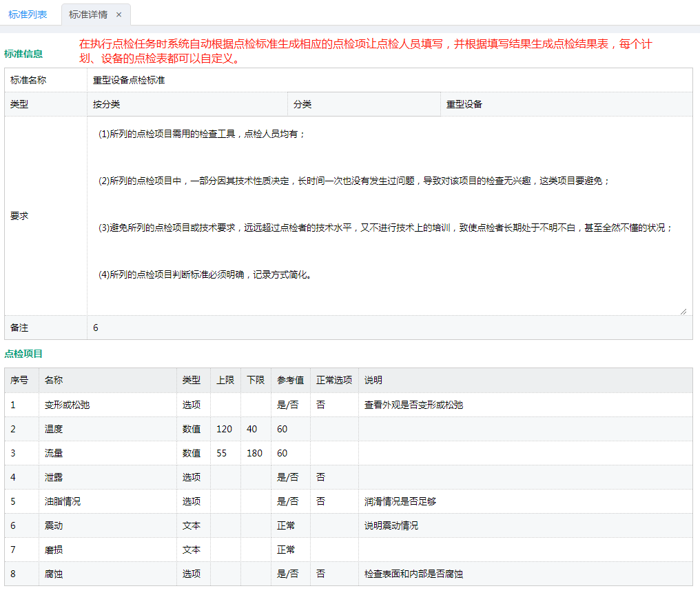Screen dimensions: 700x593
Task: Click the 正常选项 column header
Action: [x=334, y=381]
